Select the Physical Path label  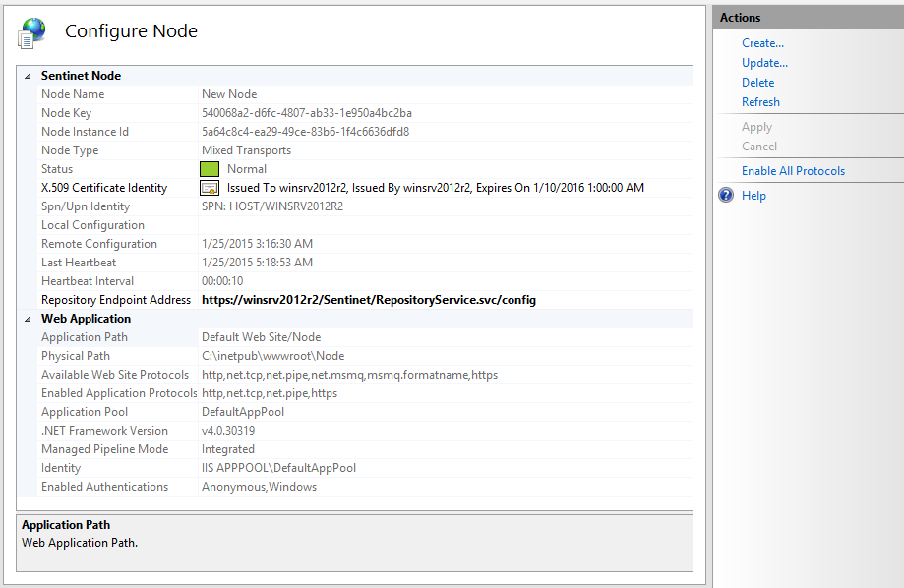coord(76,356)
